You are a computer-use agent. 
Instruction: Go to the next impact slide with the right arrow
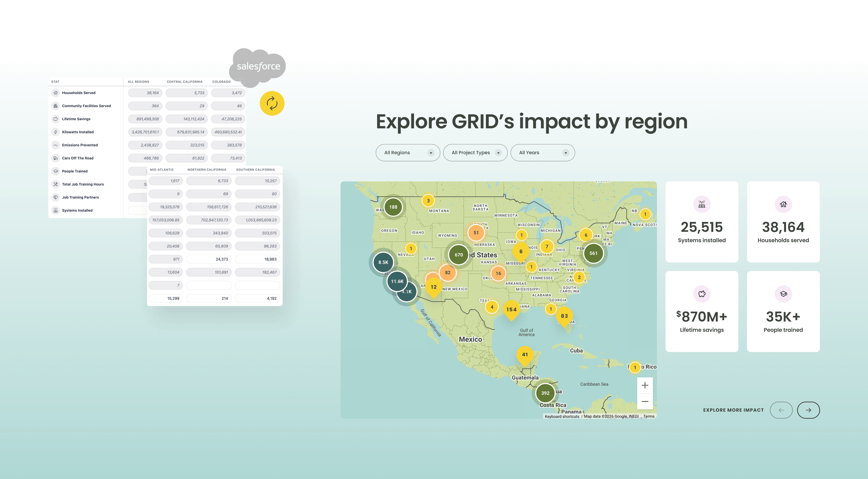tap(808, 410)
